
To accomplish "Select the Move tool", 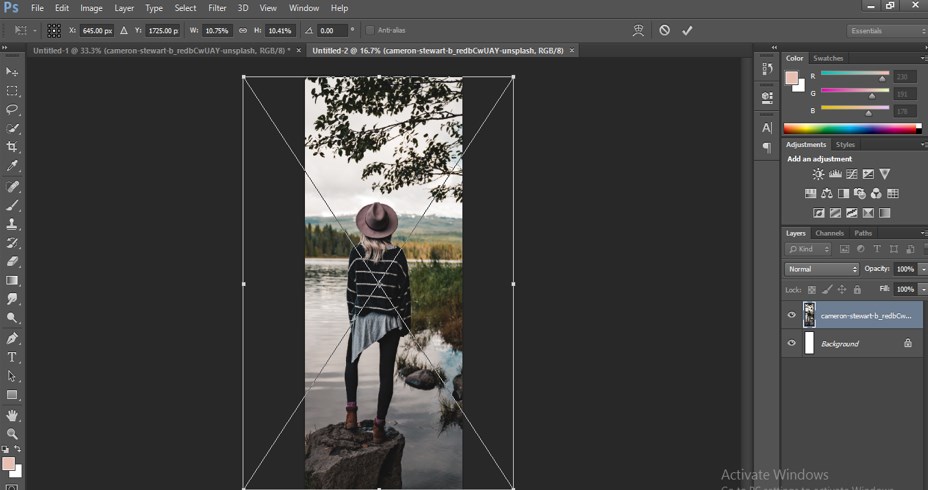I will point(12,72).
